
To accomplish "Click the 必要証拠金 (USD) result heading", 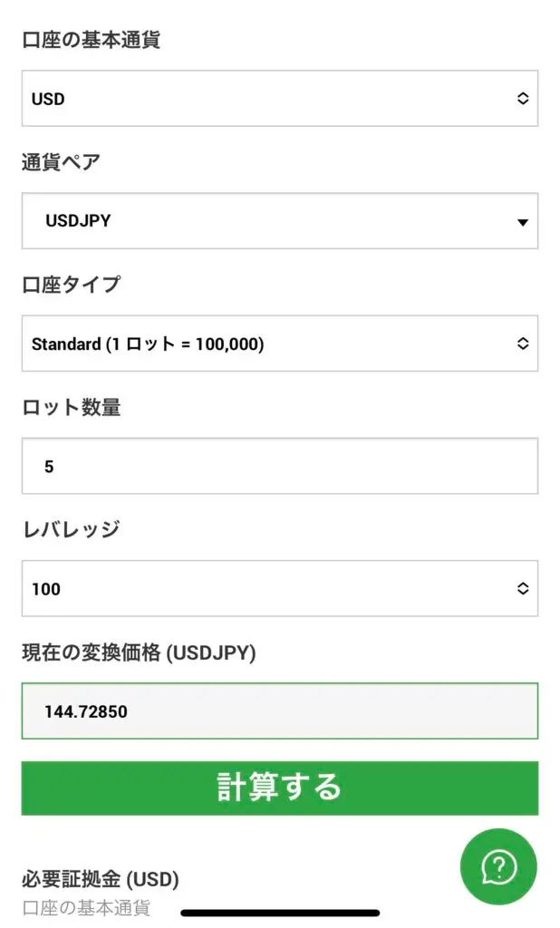I will coord(100,879).
